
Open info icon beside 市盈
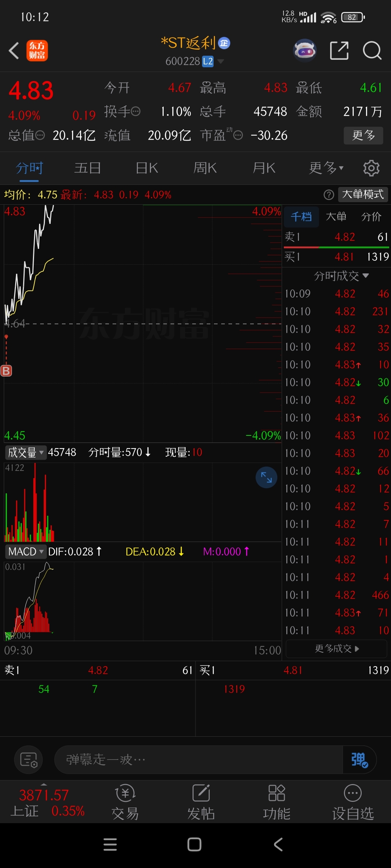[238, 135]
